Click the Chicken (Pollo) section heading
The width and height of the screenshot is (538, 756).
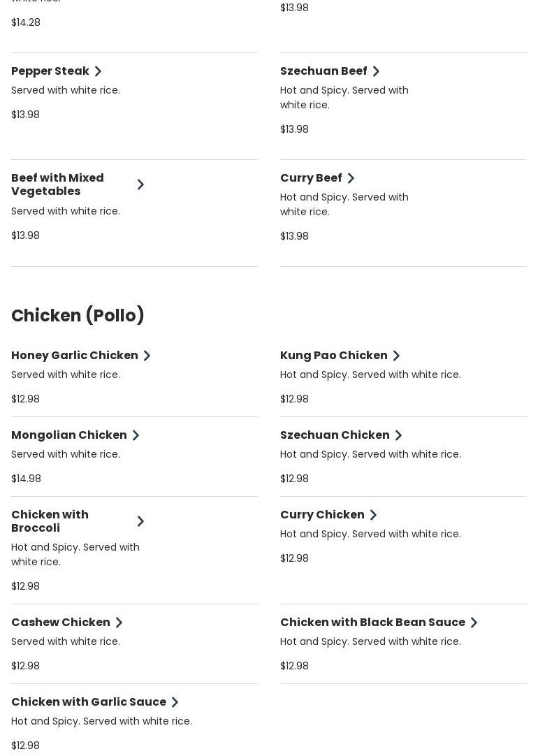point(78,316)
